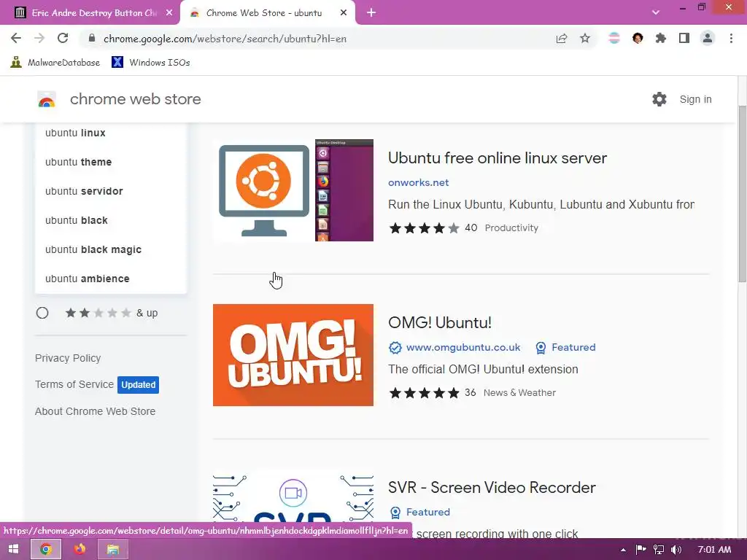This screenshot has height=560, width=747.
Task: Open About Chrome Web Store
Action: 96,411
